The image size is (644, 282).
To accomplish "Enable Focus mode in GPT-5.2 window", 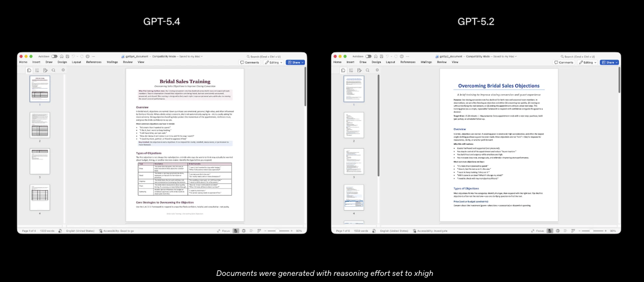I will (538, 231).
